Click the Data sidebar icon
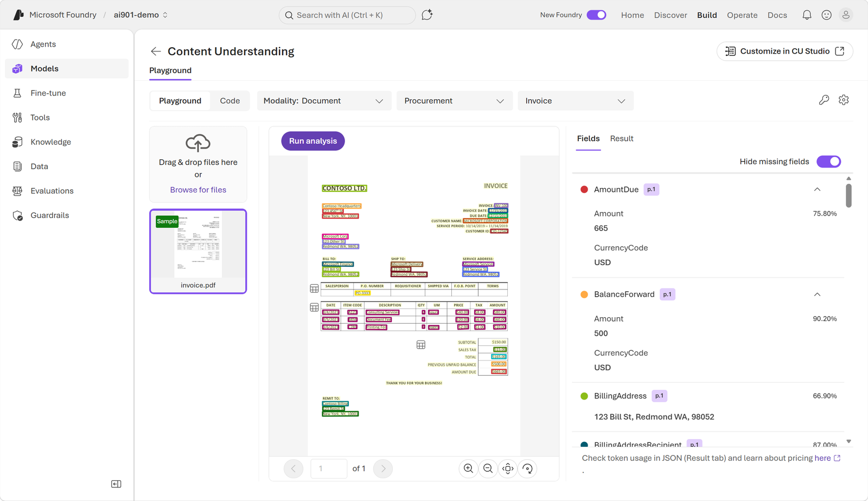Screen dimensions: 868x501 click(17, 166)
